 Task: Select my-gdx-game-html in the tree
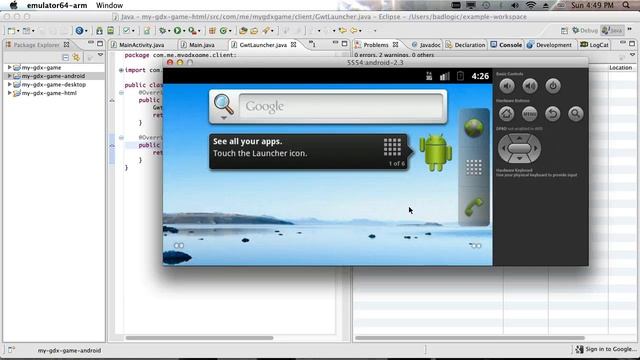(49, 93)
